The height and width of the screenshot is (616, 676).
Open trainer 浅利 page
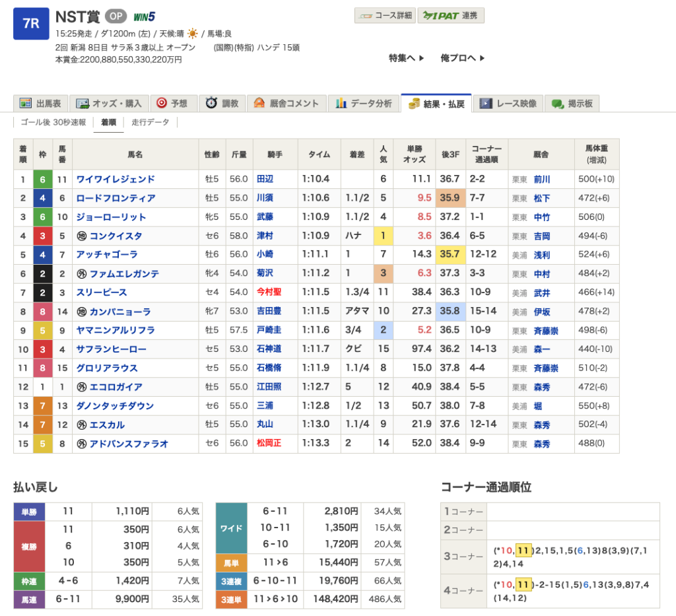(x=542, y=256)
